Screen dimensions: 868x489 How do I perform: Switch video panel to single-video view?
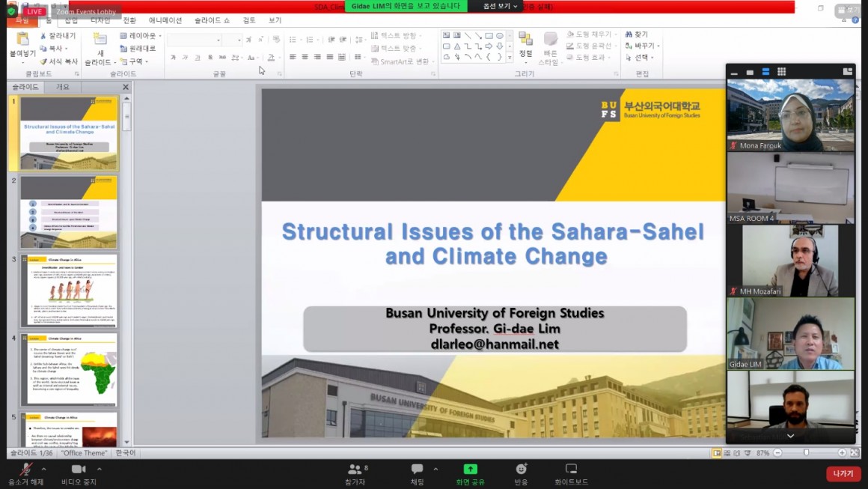(750, 72)
